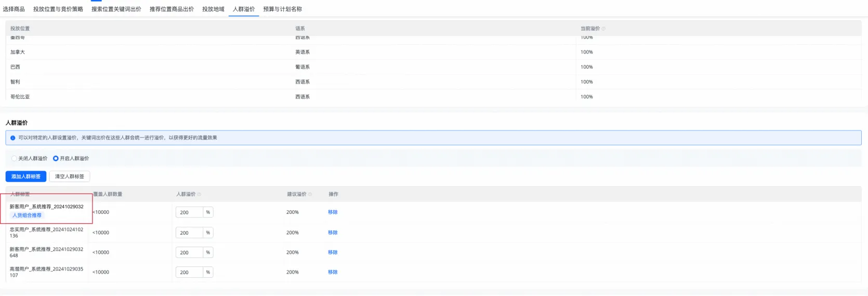Click help icon beside 人群溢价 column header
The width and height of the screenshot is (868, 296).
(199, 195)
